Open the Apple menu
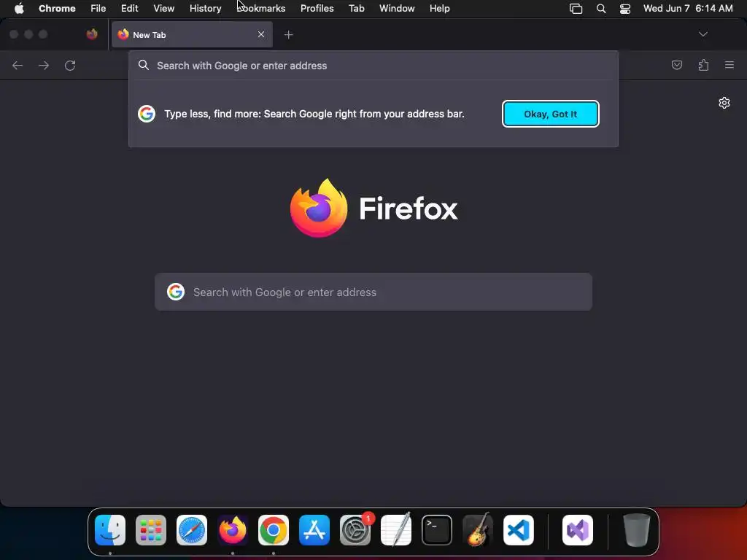The width and height of the screenshot is (747, 560). tap(18, 9)
